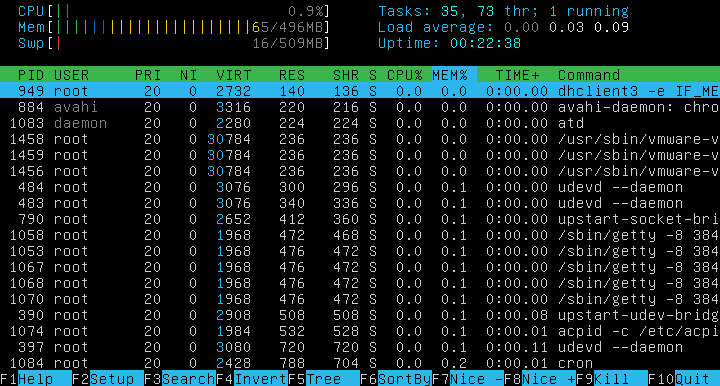Click the daemon user name cell

(x=80, y=123)
